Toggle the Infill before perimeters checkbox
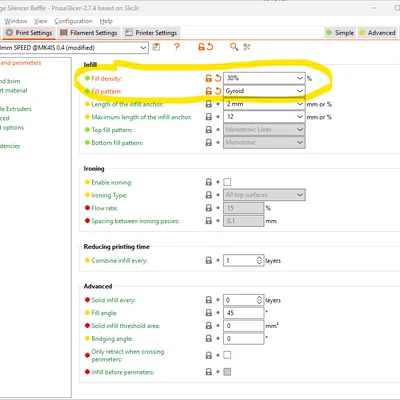The width and height of the screenshot is (400, 400). [x=227, y=372]
